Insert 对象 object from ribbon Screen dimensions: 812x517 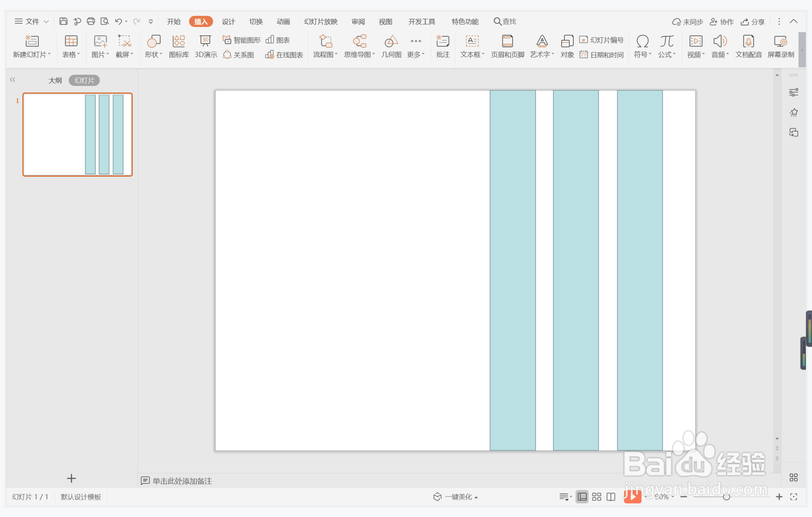pos(567,46)
